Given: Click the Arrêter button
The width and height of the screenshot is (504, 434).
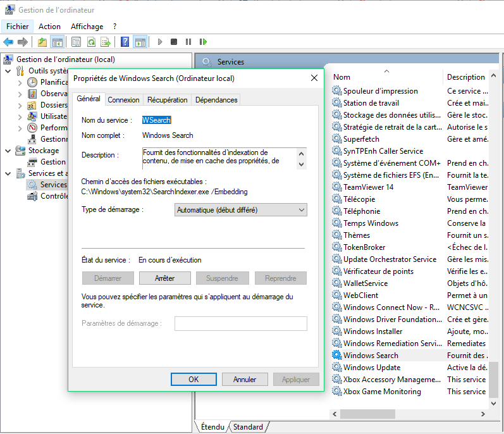Looking at the screenshot, I should pyautogui.click(x=164, y=278).
